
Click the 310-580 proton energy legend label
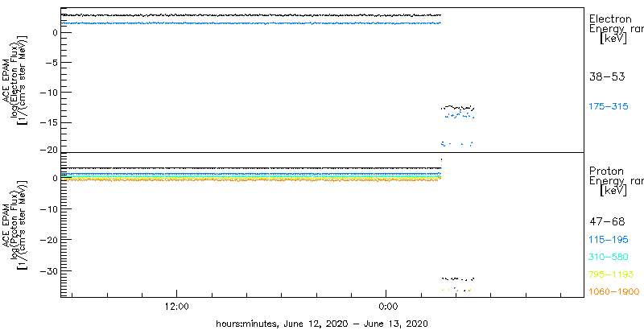pyautogui.click(x=609, y=258)
